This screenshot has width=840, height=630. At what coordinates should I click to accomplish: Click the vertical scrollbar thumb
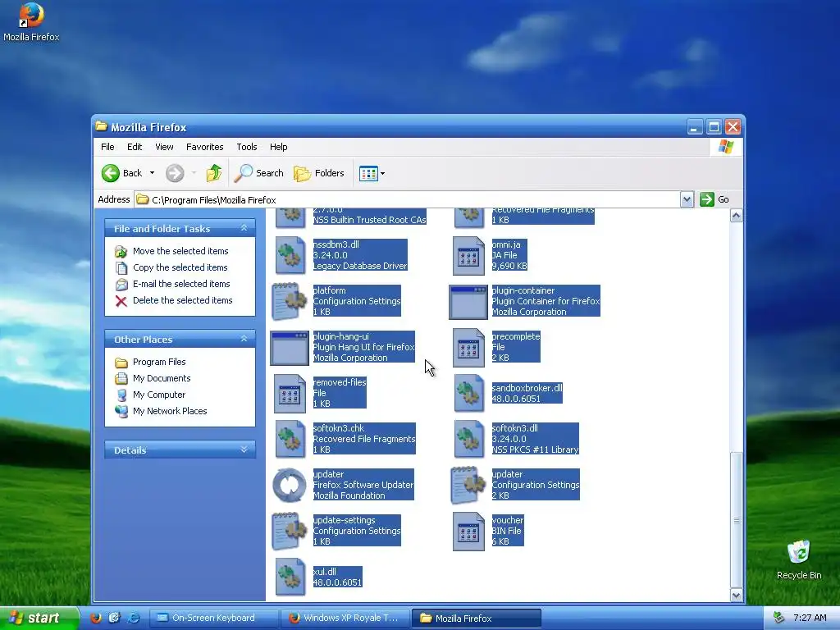pos(736,520)
